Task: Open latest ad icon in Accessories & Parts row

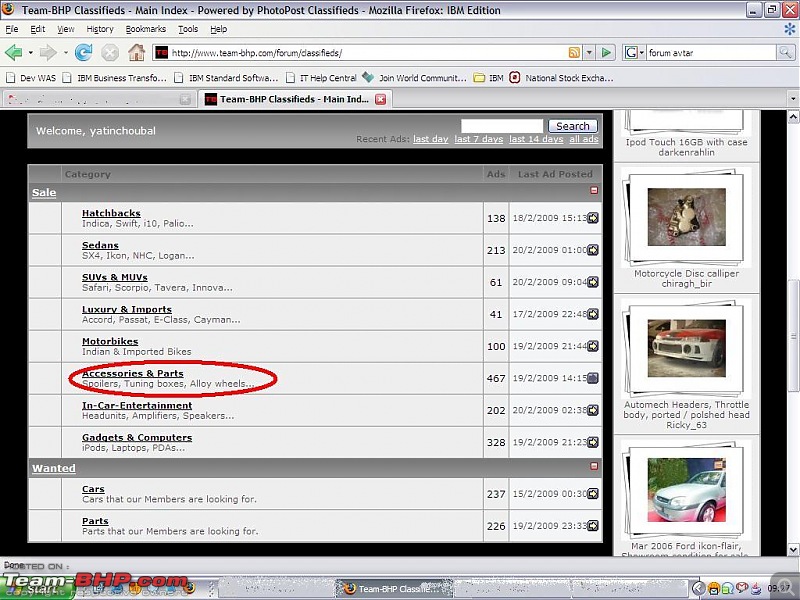Action: [x=592, y=378]
